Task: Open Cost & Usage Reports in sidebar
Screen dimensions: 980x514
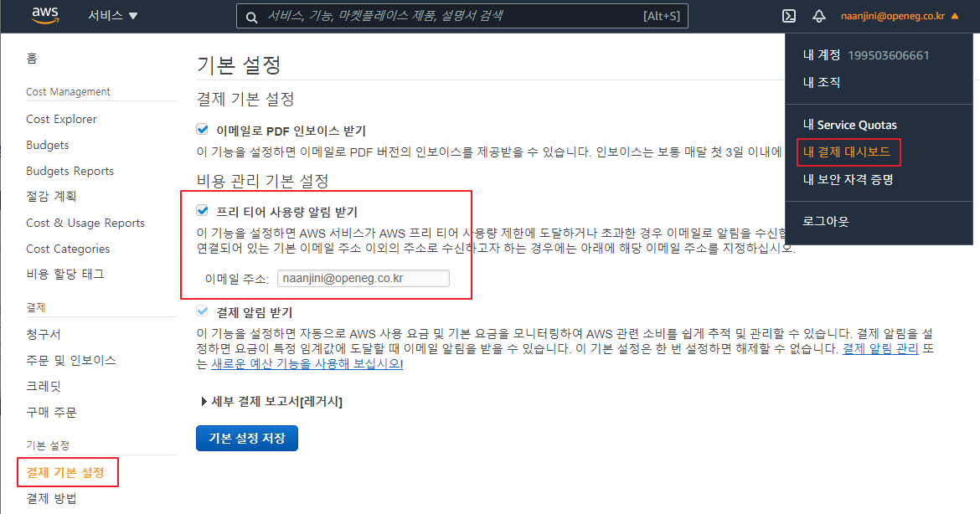Action: 85,223
